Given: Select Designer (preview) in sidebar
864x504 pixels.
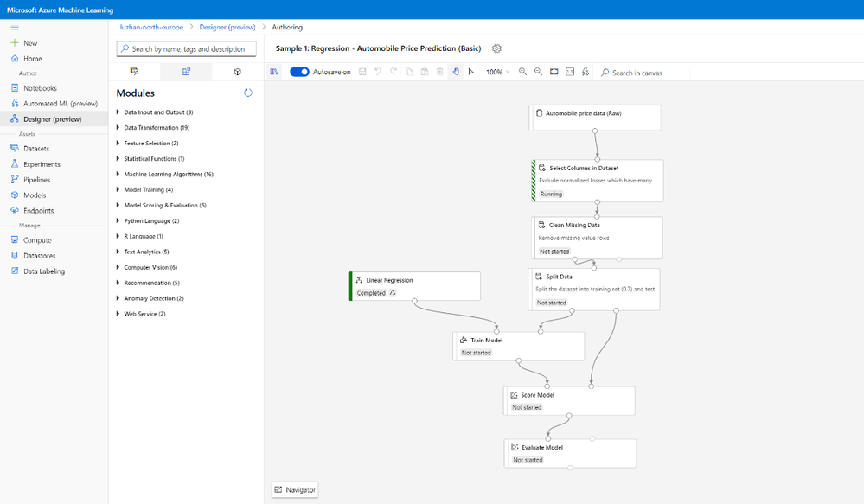Looking at the screenshot, I should pos(54,119).
